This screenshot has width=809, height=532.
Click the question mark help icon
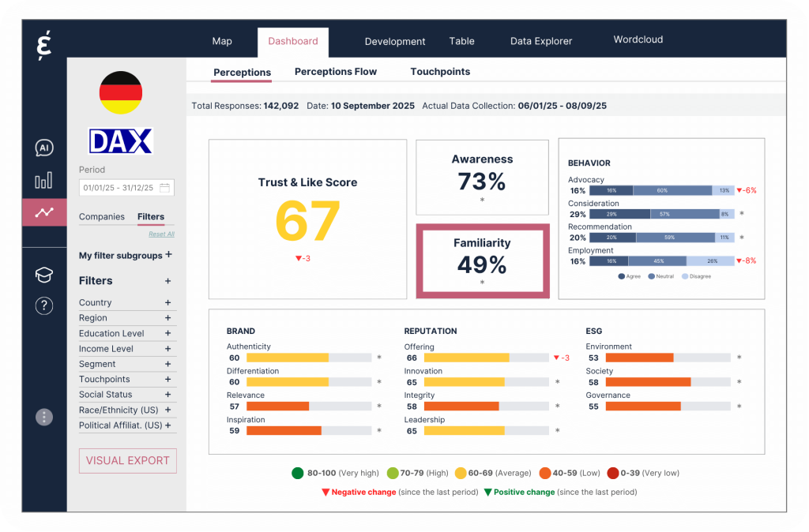tap(44, 306)
